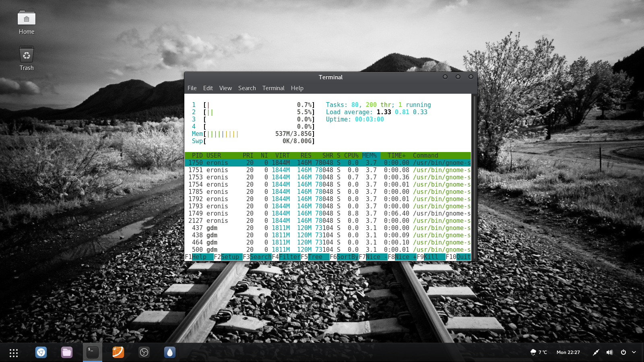Click the F2 Setup function in htop

tap(228, 257)
